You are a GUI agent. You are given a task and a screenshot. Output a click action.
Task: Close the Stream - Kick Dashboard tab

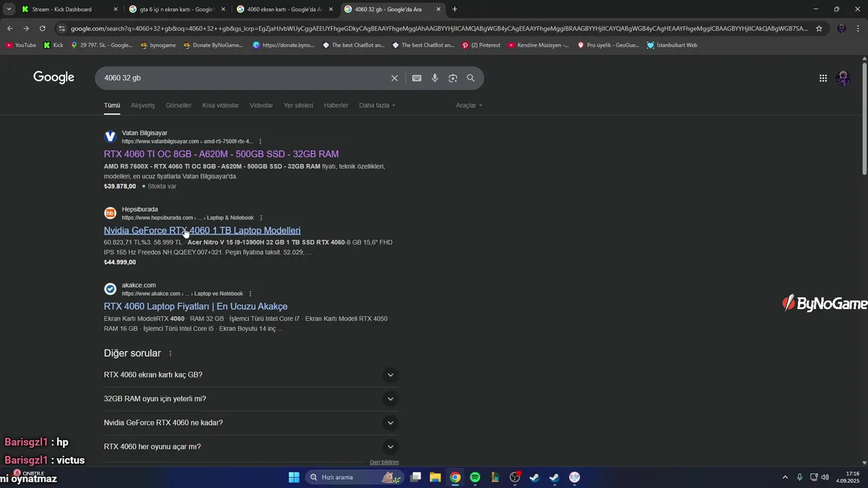(x=115, y=9)
